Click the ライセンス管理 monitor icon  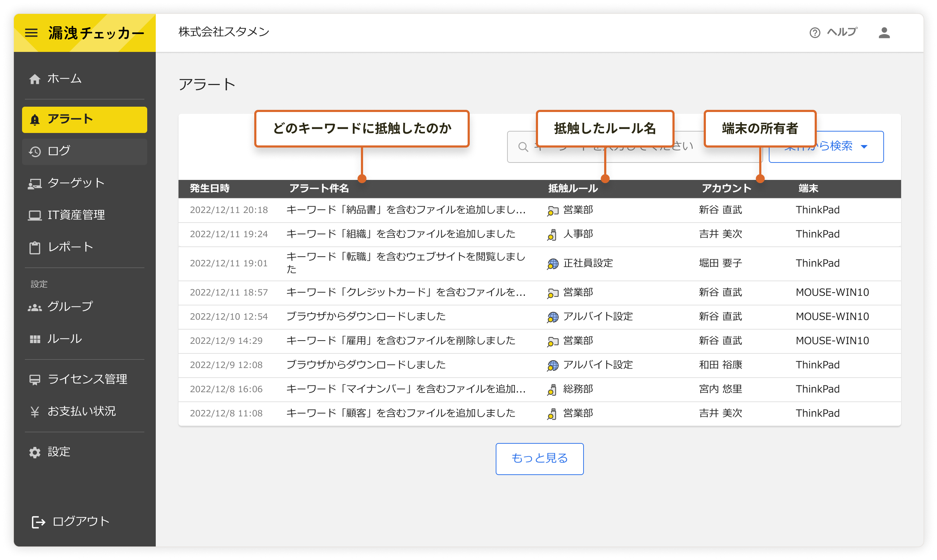pyautogui.click(x=35, y=379)
